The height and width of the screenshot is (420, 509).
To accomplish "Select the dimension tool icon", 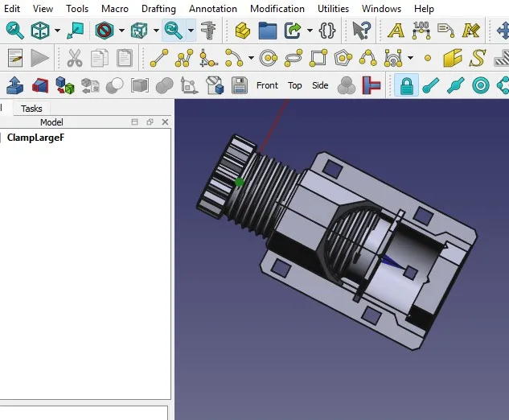I will click(421, 31).
